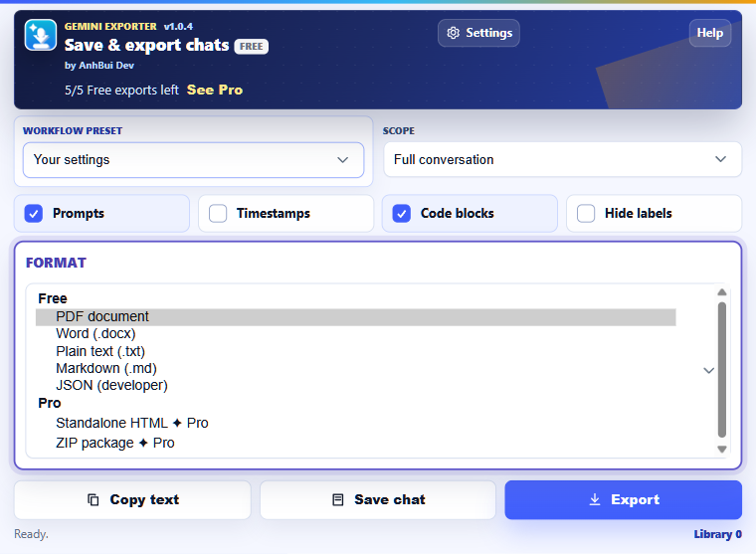Click the See Pro link
Image resolution: width=756 pixels, height=554 pixels.
pyautogui.click(x=215, y=90)
